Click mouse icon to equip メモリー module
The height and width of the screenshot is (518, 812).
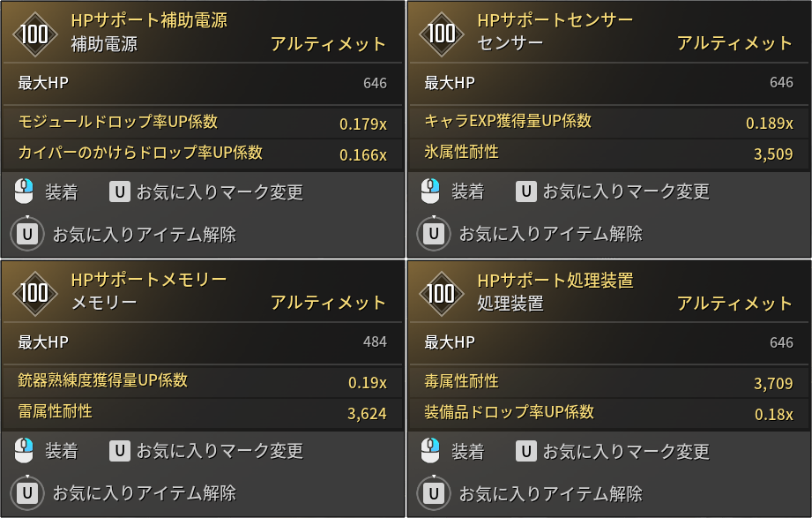point(24,450)
